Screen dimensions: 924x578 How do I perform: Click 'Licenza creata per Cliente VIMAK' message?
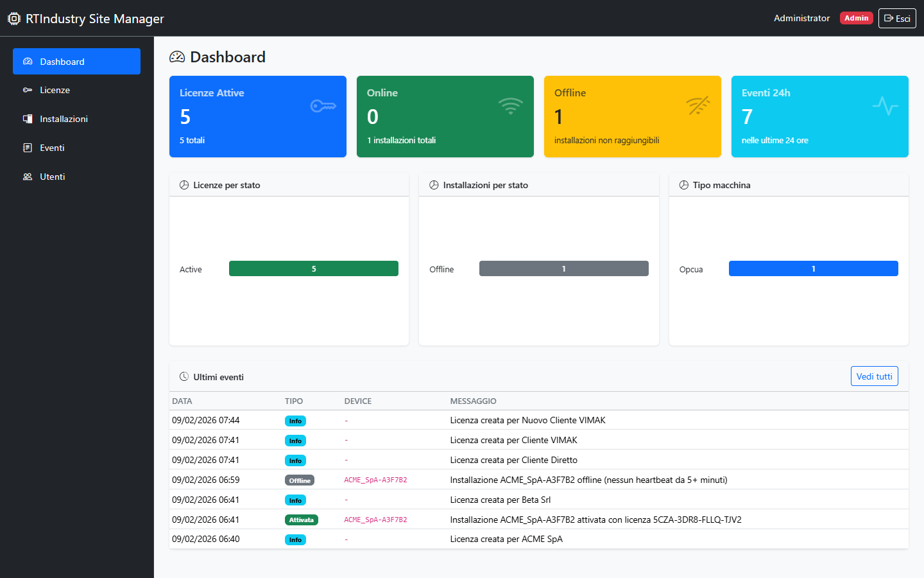(514, 440)
